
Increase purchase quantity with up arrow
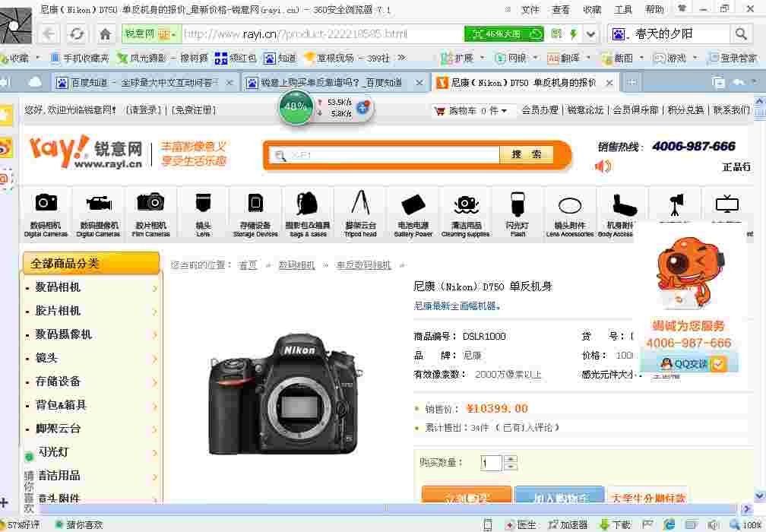pyautogui.click(x=511, y=459)
